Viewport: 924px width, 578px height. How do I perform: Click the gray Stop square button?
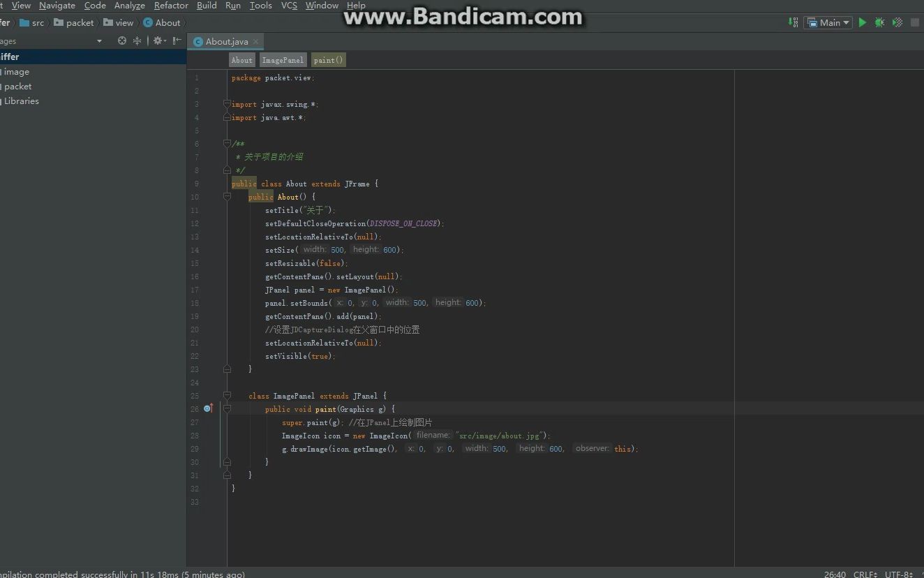[x=916, y=22]
